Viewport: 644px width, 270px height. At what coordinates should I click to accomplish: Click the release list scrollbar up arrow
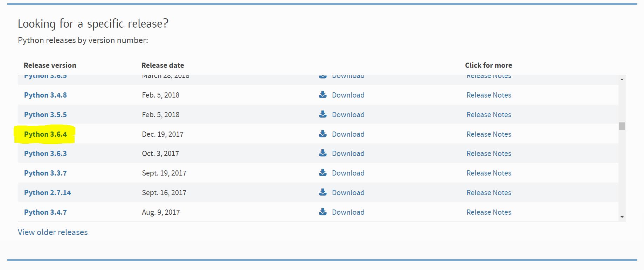pos(622,79)
